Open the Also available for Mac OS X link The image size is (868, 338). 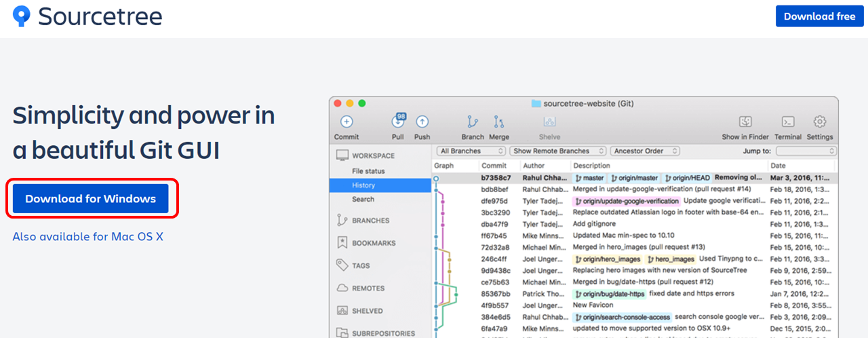87,237
